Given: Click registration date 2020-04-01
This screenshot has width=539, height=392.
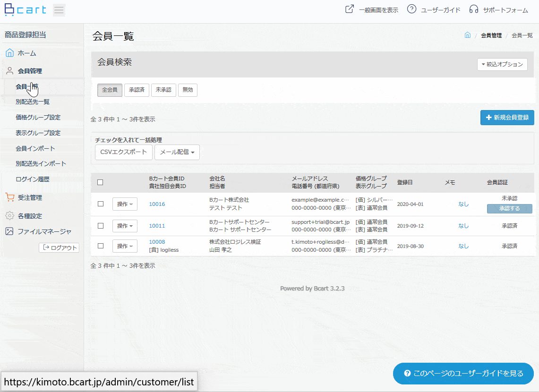Looking at the screenshot, I should coord(411,204).
